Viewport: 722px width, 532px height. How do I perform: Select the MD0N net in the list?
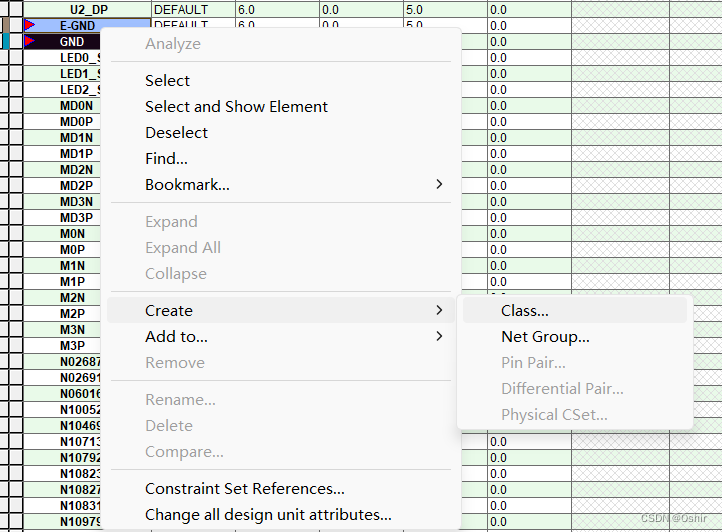(76, 105)
